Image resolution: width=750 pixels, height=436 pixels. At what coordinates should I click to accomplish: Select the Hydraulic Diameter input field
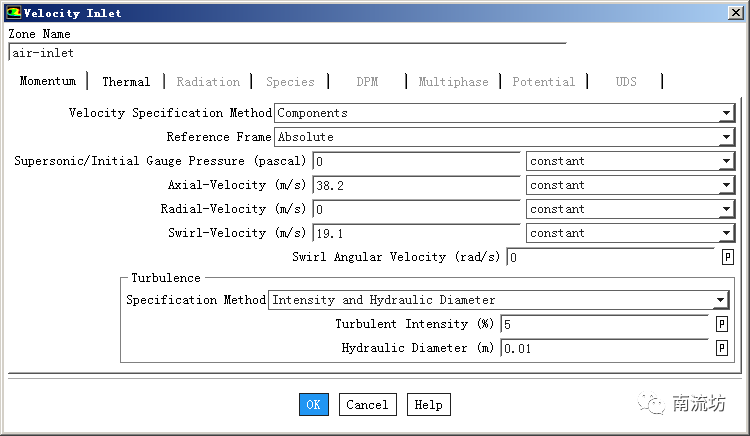point(605,348)
